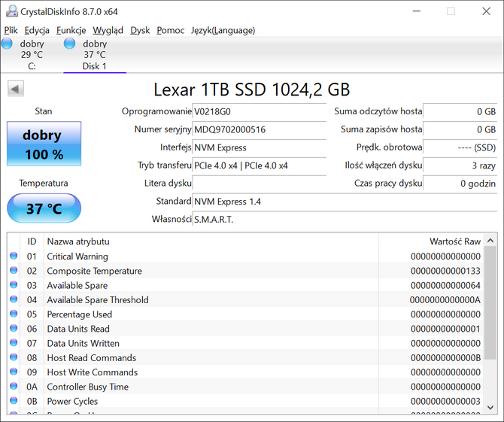Click scrollbar up arrow in attribute list
Screen dimensions: 504x422
point(490,241)
